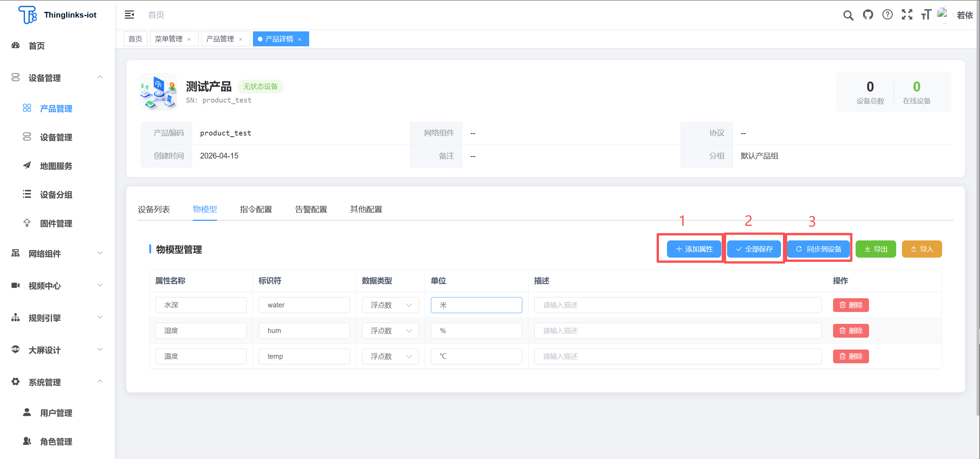This screenshot has width=980, height=459.
Task: Click the 添加属性 button
Action: pyautogui.click(x=694, y=249)
